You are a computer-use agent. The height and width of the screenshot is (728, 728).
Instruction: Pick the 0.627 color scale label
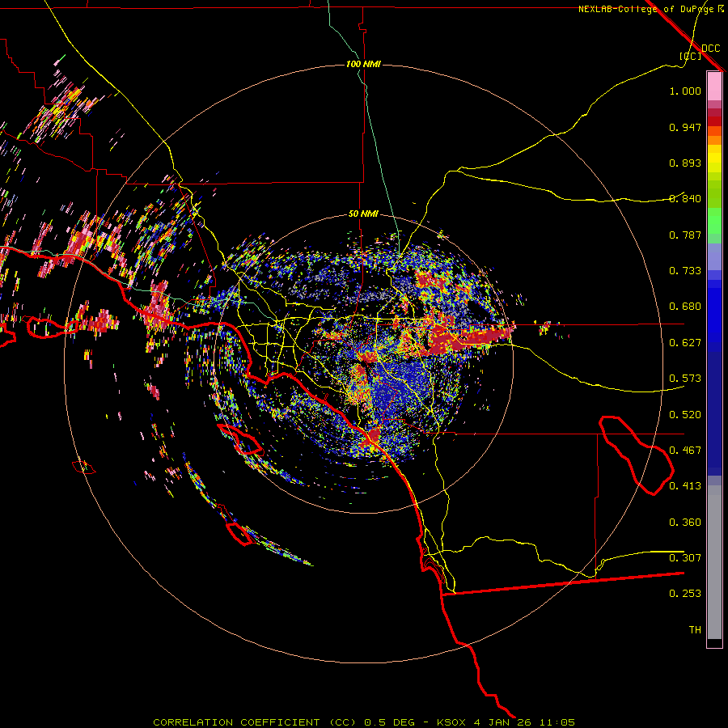tap(685, 343)
